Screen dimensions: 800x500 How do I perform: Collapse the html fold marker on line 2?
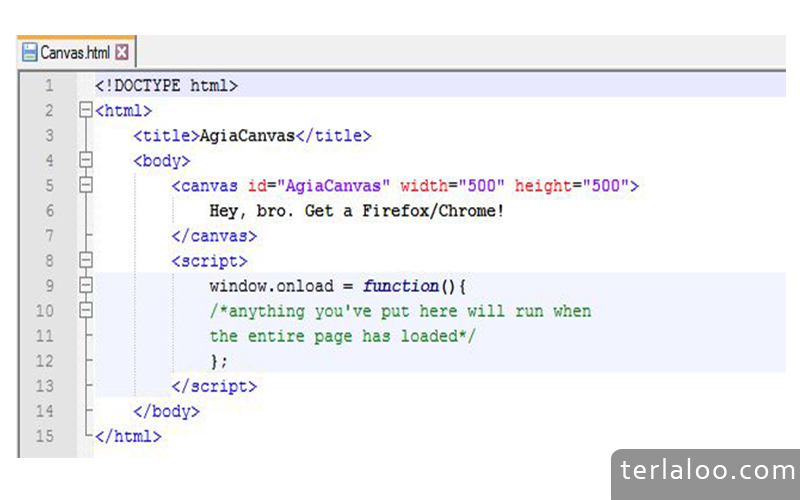coord(86,110)
